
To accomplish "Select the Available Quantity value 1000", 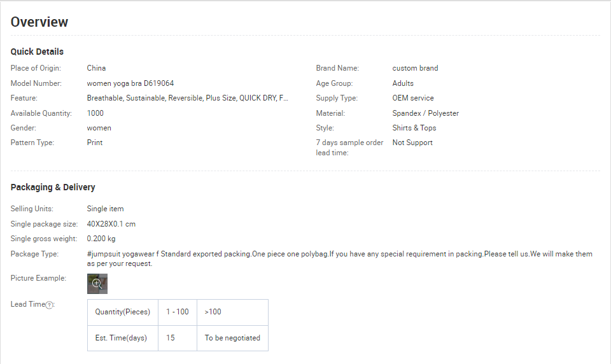I will click(x=95, y=113).
